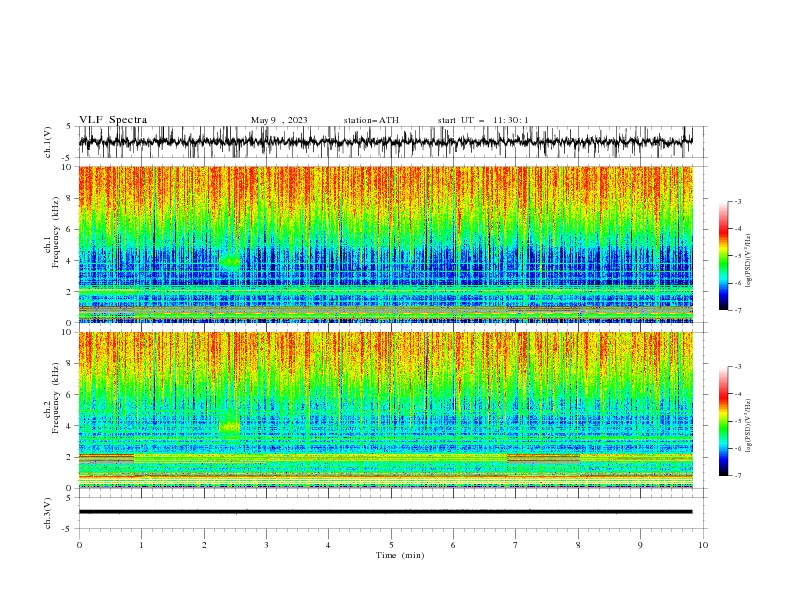Click the "2" tick on time axis
The width and height of the screenshot is (792, 612).
tap(204, 545)
